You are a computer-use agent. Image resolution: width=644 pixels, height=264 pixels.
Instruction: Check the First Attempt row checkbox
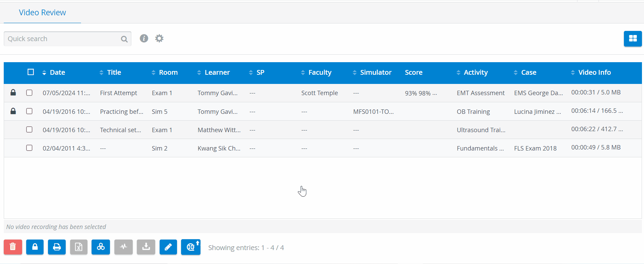pyautogui.click(x=29, y=93)
